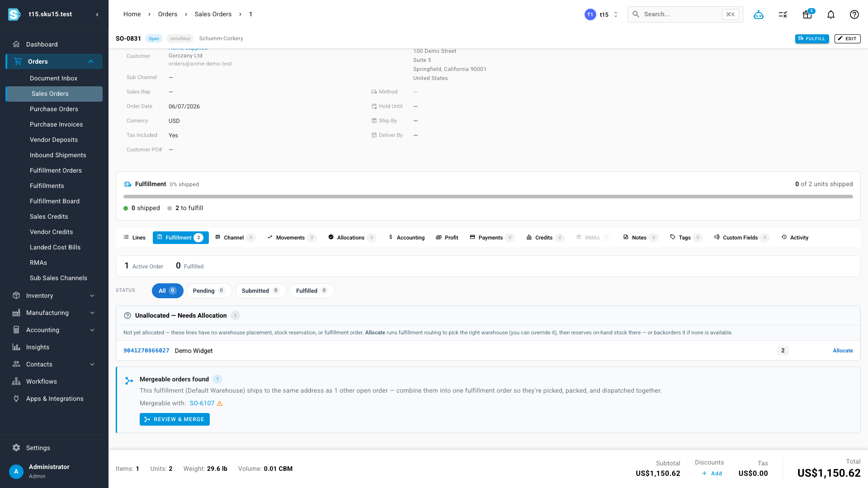The width and height of the screenshot is (868, 488).
Task: Filter fulfillment status by Pending
Action: tap(209, 291)
